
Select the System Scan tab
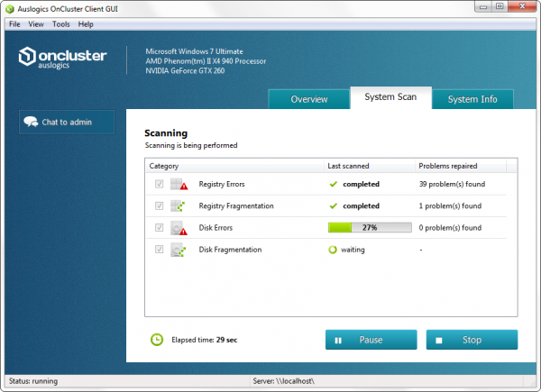pos(390,97)
